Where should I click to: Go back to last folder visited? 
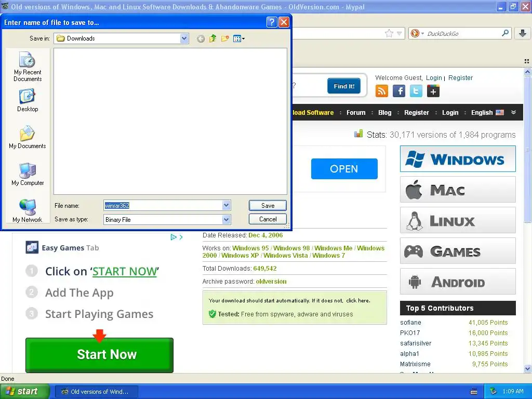coord(201,38)
